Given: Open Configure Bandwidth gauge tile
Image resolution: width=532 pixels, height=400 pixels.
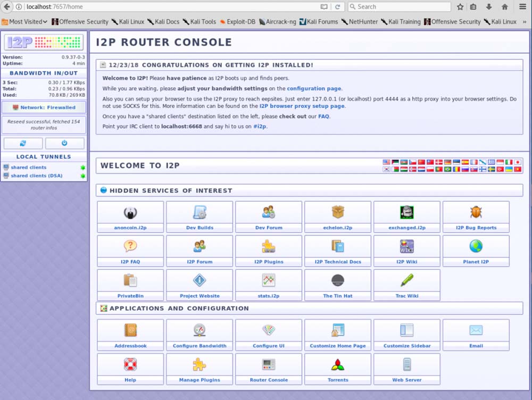Looking at the screenshot, I should pos(199,335).
